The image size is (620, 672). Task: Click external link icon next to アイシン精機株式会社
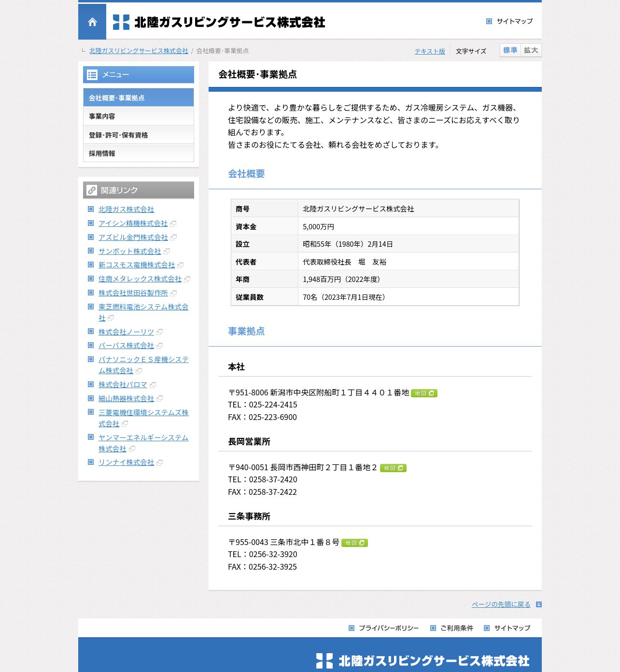[173, 224]
